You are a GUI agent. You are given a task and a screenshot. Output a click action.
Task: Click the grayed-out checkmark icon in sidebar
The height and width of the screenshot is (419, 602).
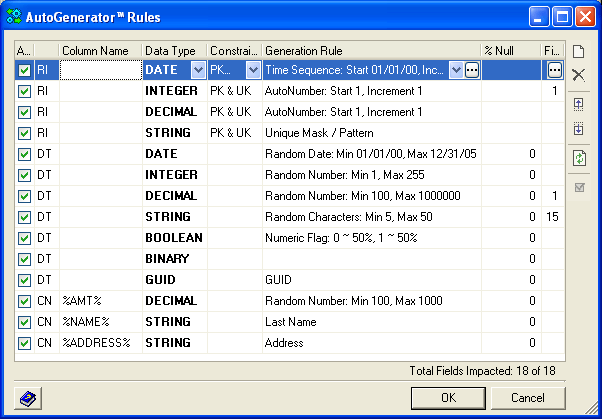tap(578, 186)
